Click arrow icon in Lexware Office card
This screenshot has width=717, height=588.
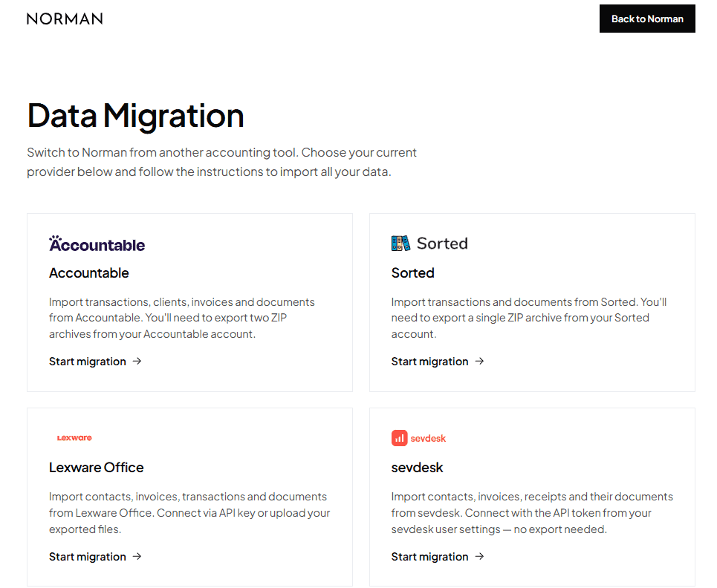coord(137,557)
